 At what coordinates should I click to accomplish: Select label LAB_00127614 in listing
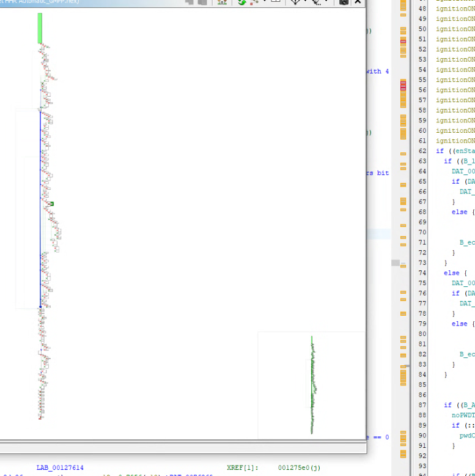click(60, 467)
